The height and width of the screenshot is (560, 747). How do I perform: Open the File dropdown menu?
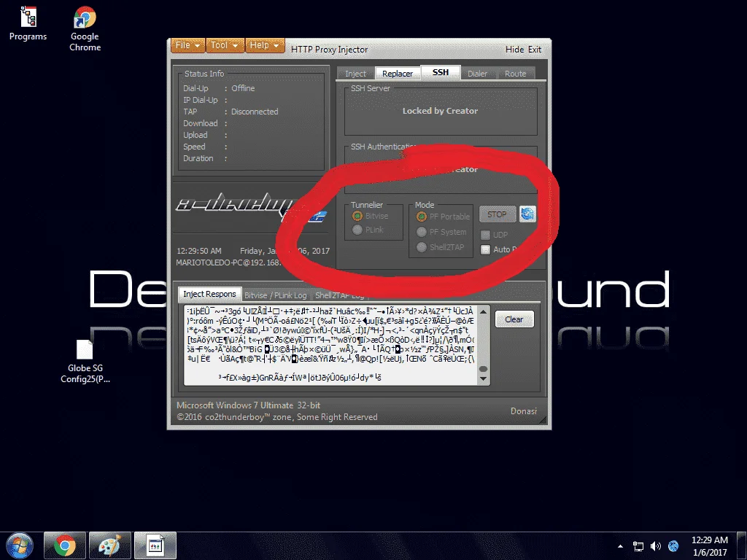(x=188, y=45)
